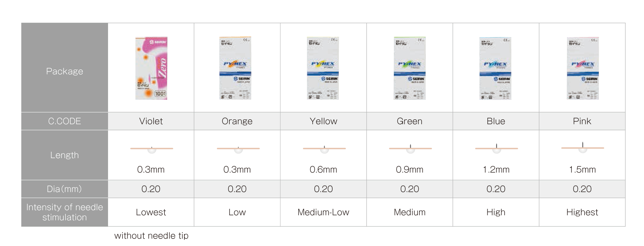This screenshot has width=644, height=246.
Task: Click the Package row header
Action: coord(65,68)
